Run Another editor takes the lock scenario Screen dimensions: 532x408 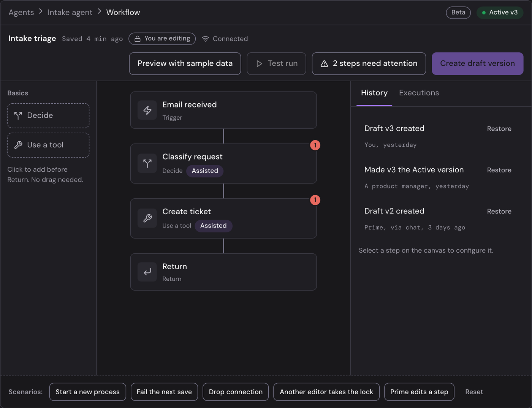coord(326,392)
